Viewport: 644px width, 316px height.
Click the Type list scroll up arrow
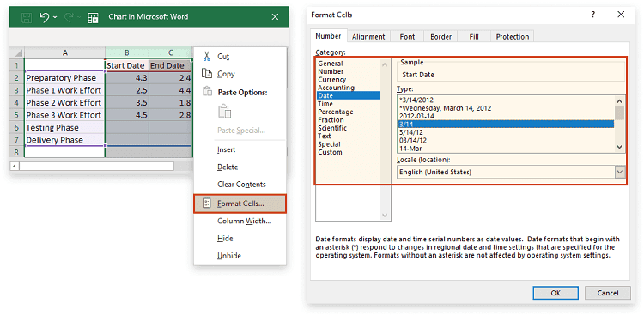point(620,100)
